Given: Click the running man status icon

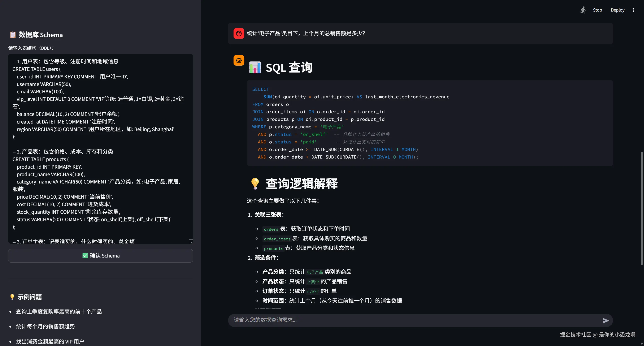Looking at the screenshot, I should point(583,10).
